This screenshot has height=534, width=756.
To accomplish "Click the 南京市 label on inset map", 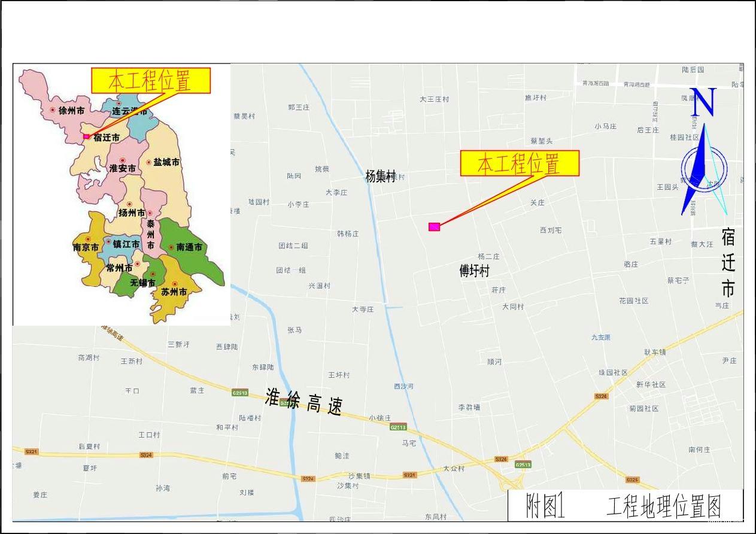I will tap(86, 247).
